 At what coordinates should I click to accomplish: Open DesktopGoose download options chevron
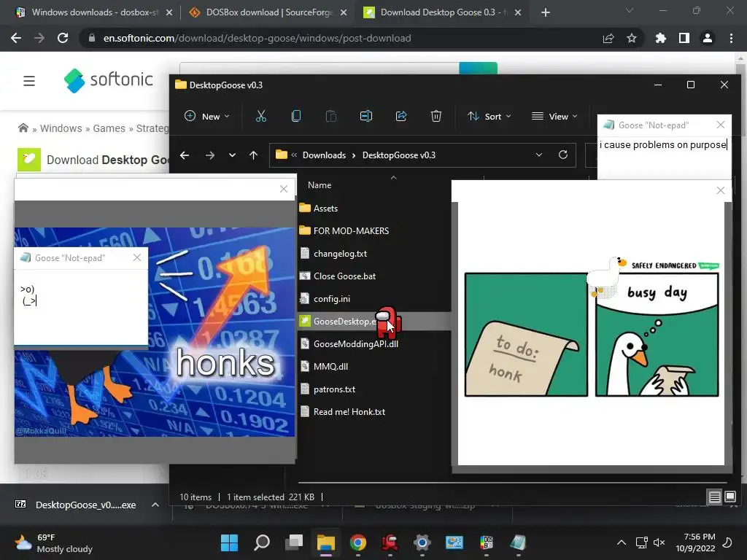tap(155, 505)
